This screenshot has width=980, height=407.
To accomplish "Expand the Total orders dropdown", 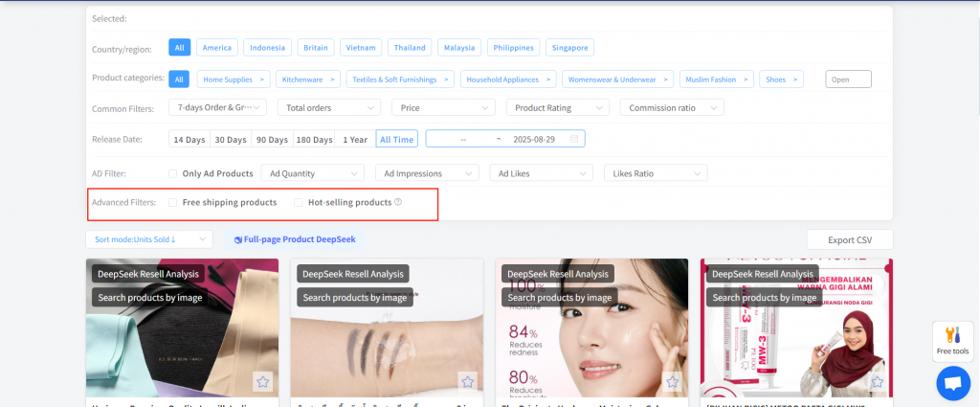I will point(328,108).
